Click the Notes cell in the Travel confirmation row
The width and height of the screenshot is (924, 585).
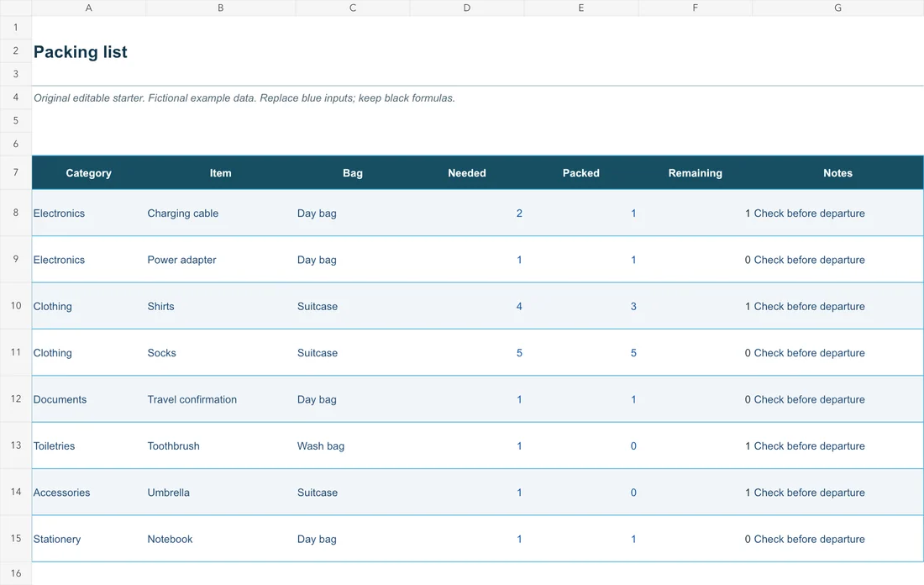pyautogui.click(x=838, y=399)
